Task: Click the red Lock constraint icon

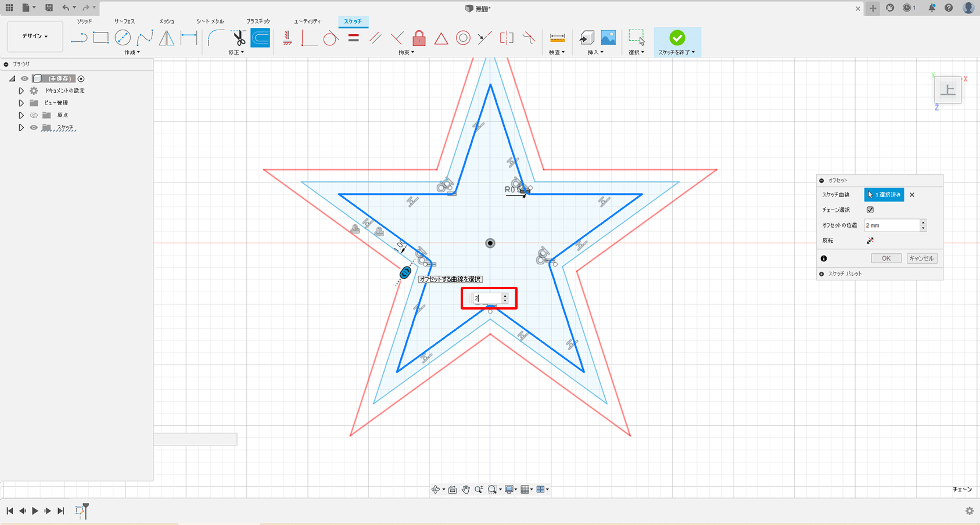Action: 419,38
